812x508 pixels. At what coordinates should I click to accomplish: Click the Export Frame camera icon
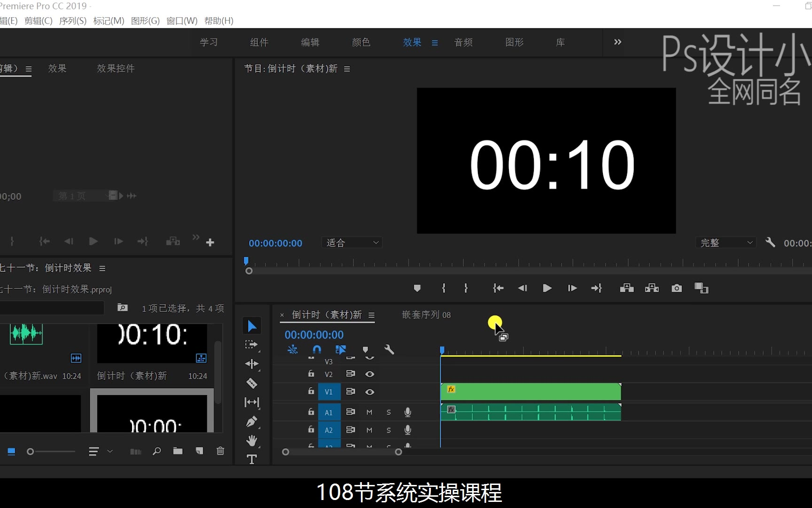pos(677,288)
